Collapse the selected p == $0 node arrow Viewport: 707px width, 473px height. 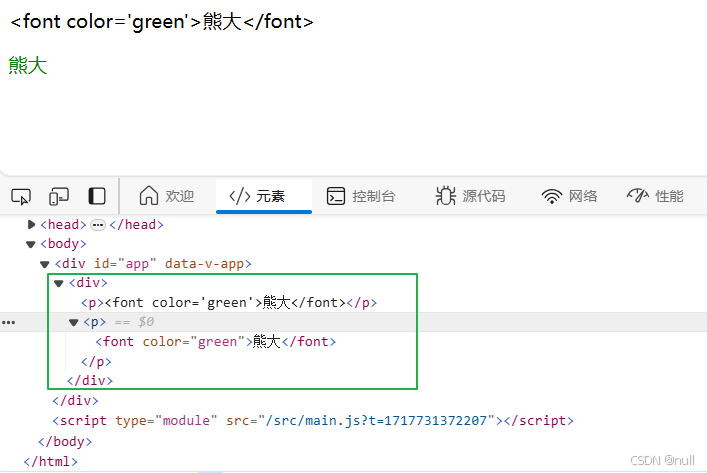(73, 322)
